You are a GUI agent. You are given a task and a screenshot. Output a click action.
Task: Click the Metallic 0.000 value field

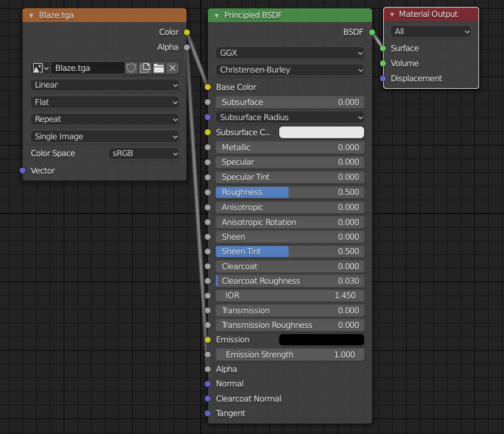pos(290,147)
